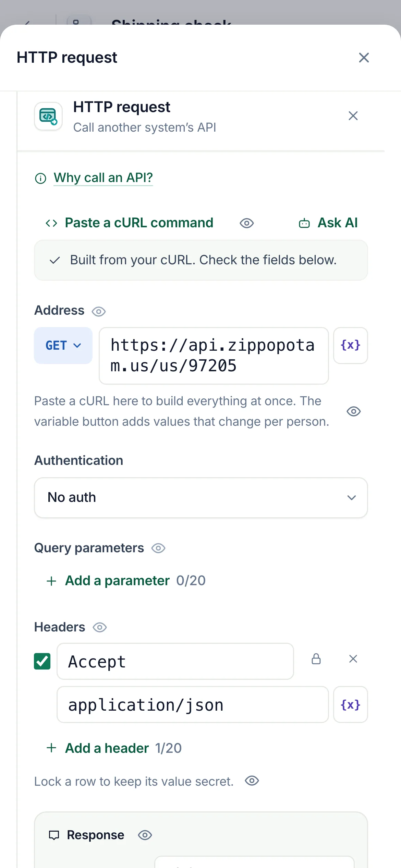The width and height of the screenshot is (401, 868).
Task: Open the Why call an API? link
Action: 103,178
